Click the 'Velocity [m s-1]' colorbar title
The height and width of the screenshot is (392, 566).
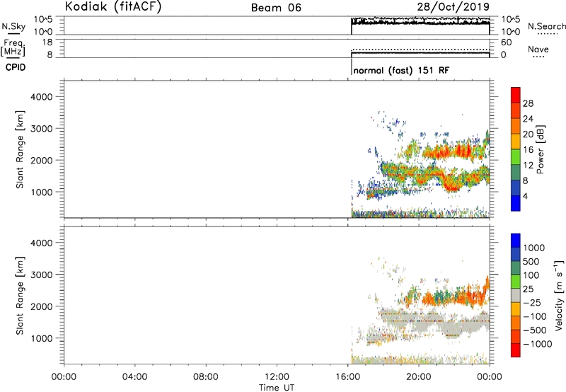(559, 295)
